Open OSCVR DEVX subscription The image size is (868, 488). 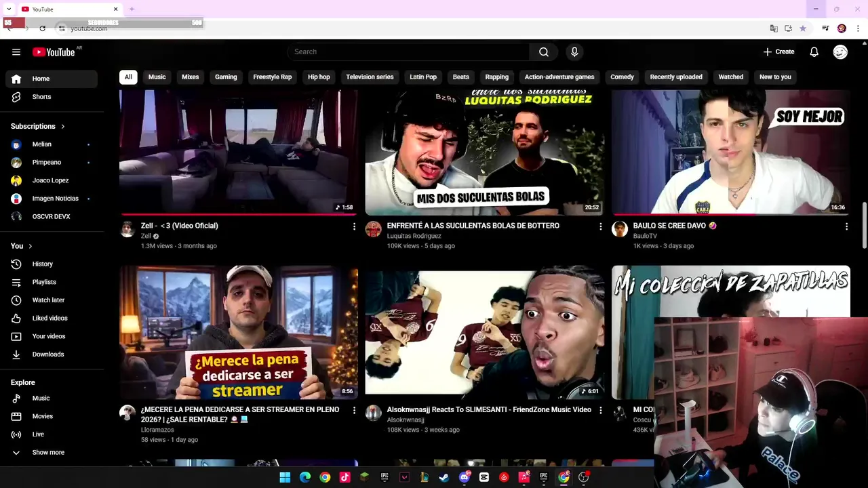tap(52, 217)
